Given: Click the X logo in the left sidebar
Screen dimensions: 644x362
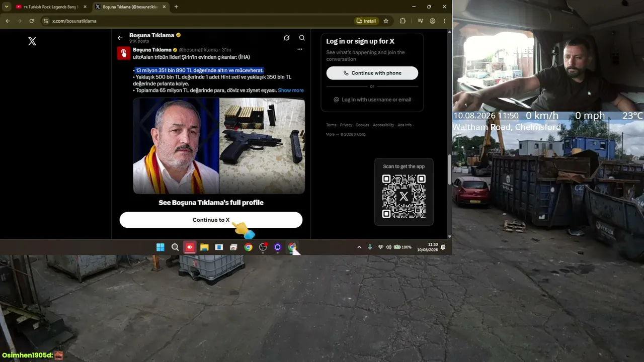Looking at the screenshot, I should [x=32, y=41].
